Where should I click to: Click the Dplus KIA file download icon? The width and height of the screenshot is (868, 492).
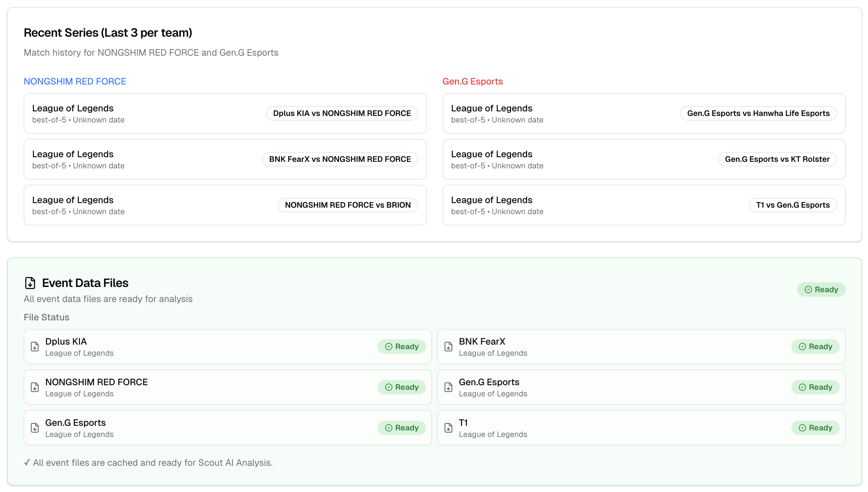pos(35,346)
